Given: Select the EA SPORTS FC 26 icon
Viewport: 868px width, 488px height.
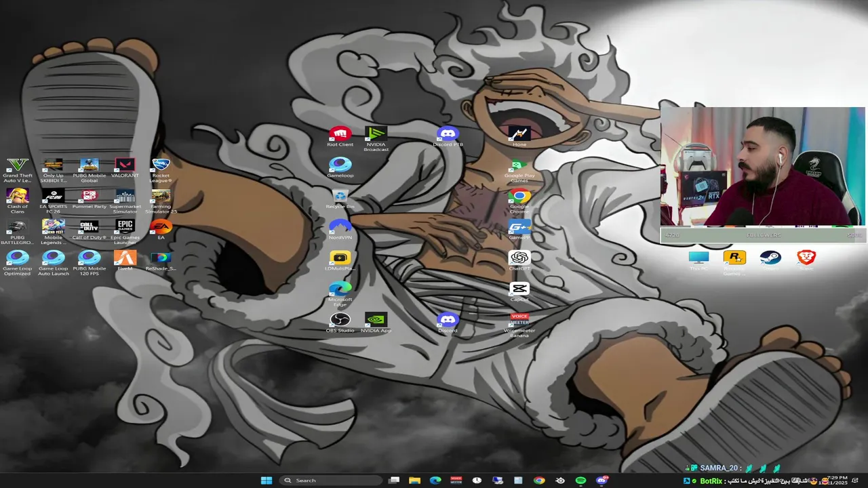Looking at the screenshot, I should click(x=53, y=201).
